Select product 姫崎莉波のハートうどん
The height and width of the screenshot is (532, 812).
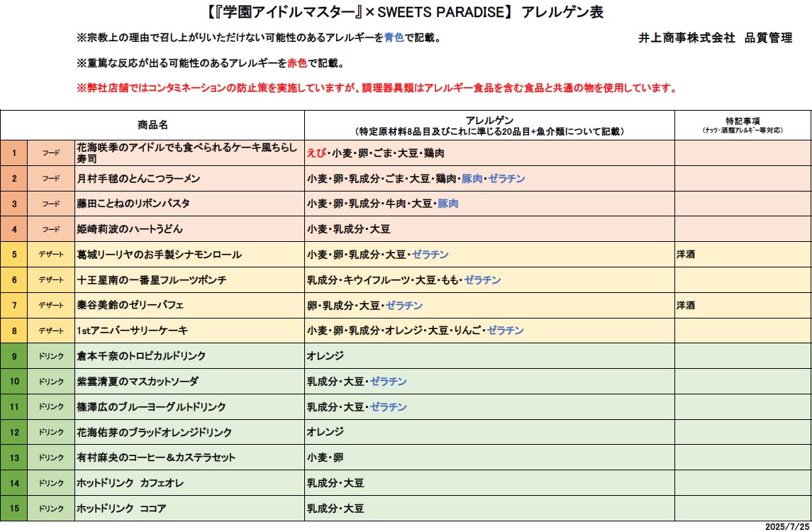(189, 230)
